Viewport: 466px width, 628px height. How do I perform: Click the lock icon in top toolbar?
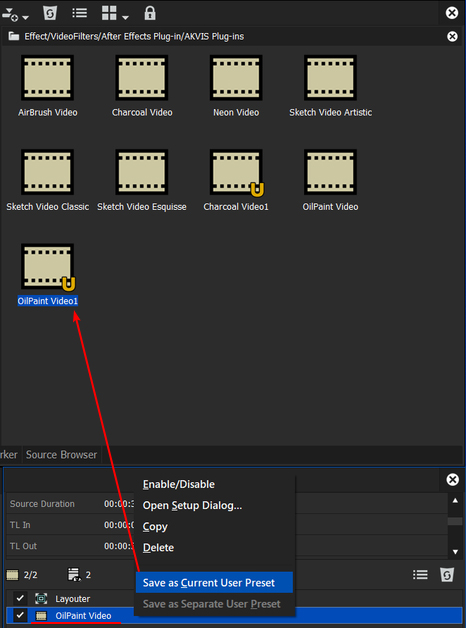coord(150,13)
